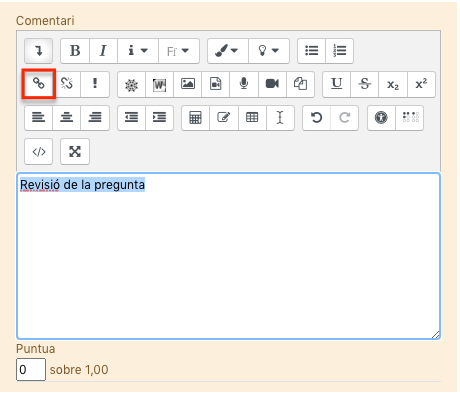Viewport: 460px width, 393px height.
Task: Insert a table
Action: pos(252,118)
